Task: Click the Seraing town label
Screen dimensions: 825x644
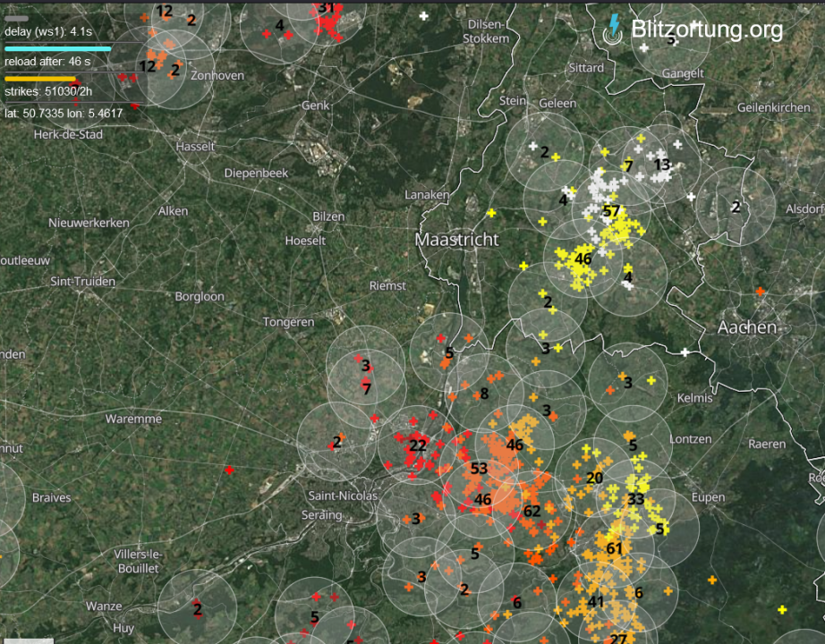Action: tap(321, 515)
